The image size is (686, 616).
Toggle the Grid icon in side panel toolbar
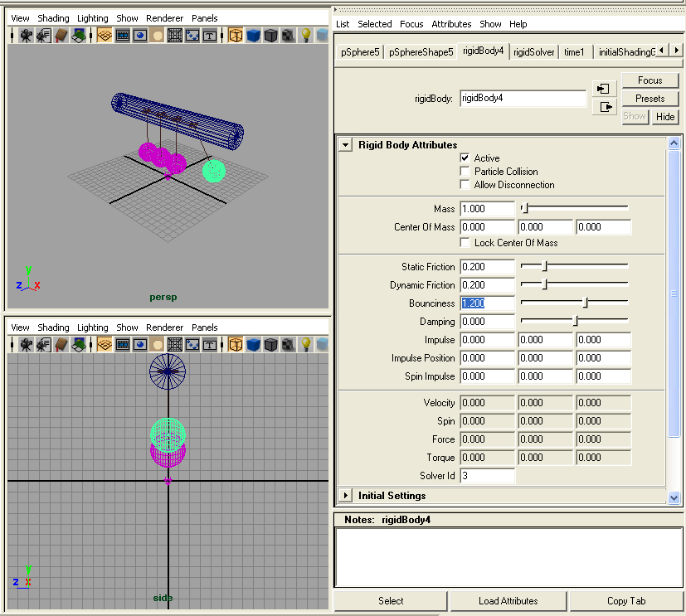[105, 345]
